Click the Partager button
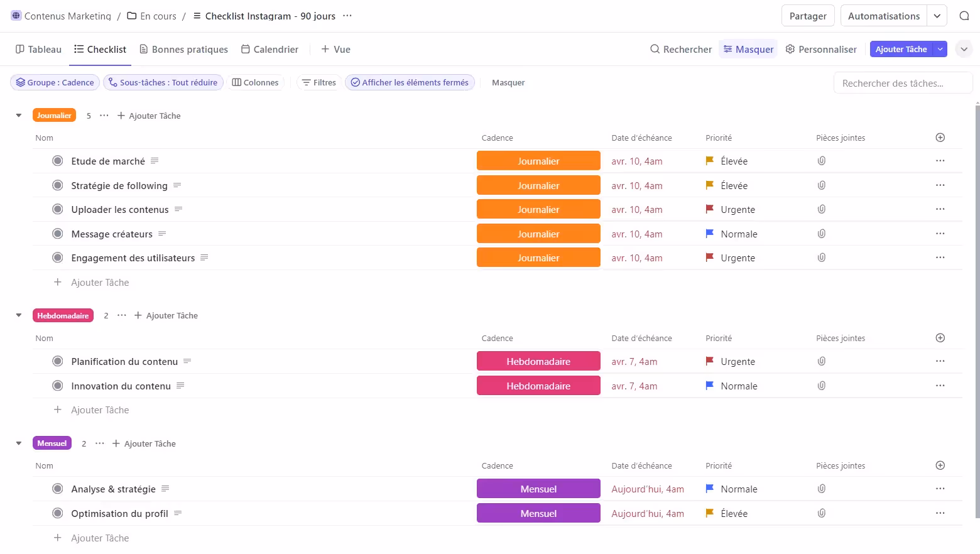980x554 pixels. 807,16
